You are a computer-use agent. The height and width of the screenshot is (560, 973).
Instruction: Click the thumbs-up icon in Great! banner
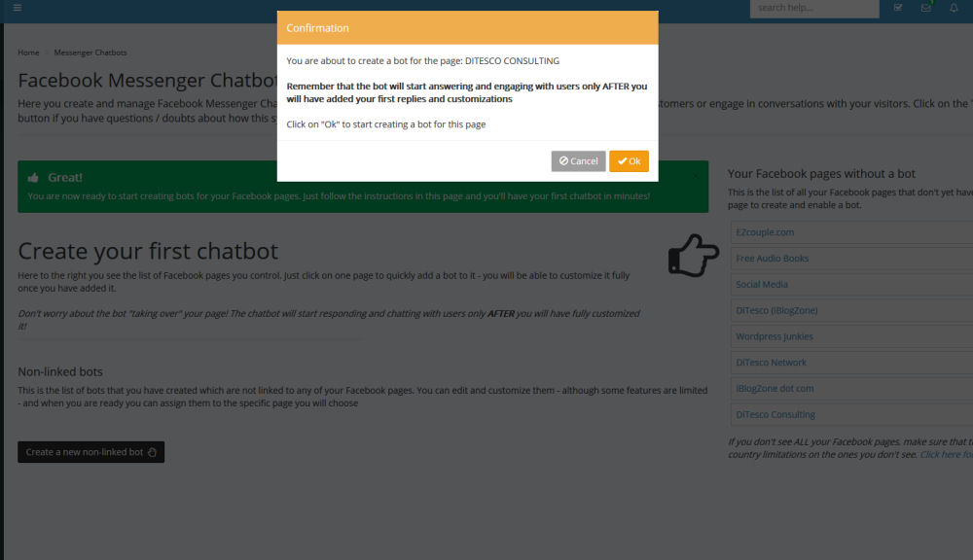coord(33,177)
